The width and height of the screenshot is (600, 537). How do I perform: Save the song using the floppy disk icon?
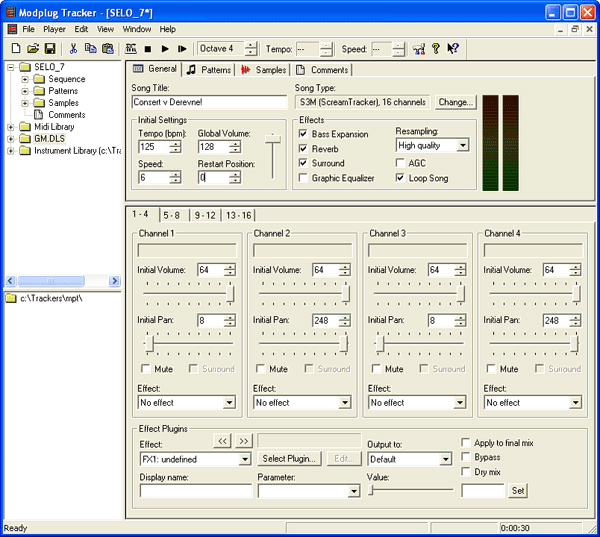(48, 48)
